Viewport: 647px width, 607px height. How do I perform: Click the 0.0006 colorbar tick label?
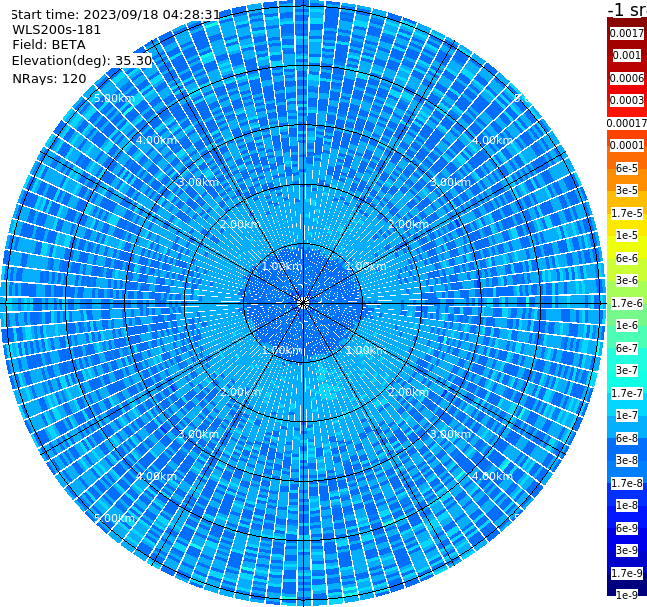[x=627, y=78]
